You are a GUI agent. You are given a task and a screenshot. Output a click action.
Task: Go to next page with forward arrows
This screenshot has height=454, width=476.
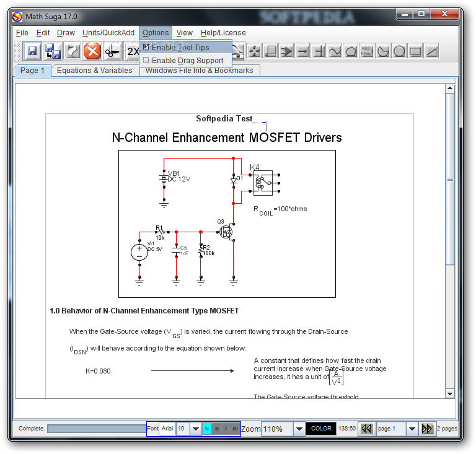427,429
